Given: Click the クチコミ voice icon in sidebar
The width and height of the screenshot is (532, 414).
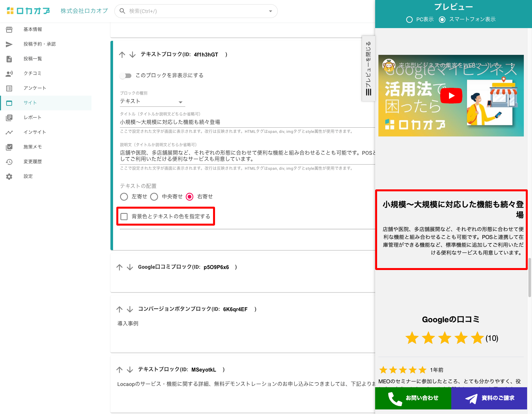Looking at the screenshot, I should pyautogui.click(x=9, y=74).
